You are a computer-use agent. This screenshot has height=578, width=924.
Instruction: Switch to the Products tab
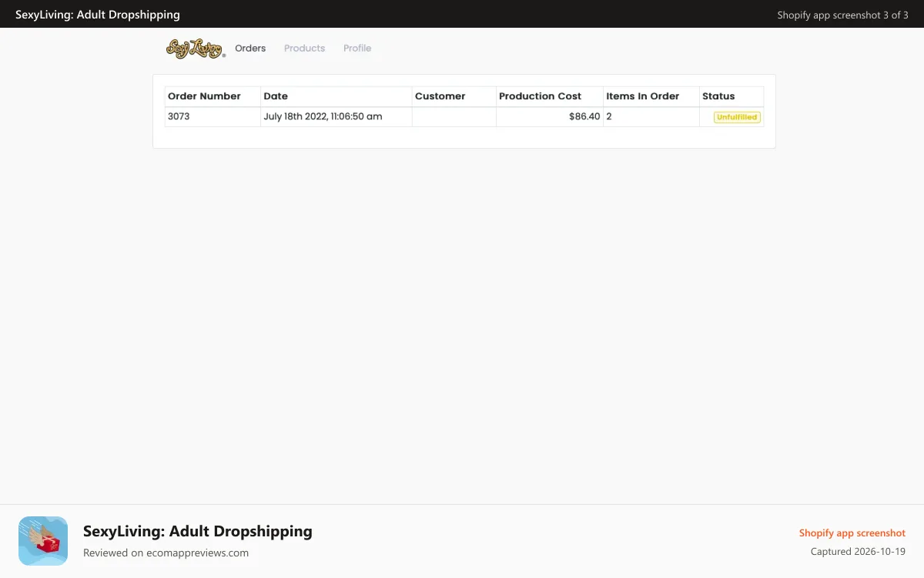[304, 48]
